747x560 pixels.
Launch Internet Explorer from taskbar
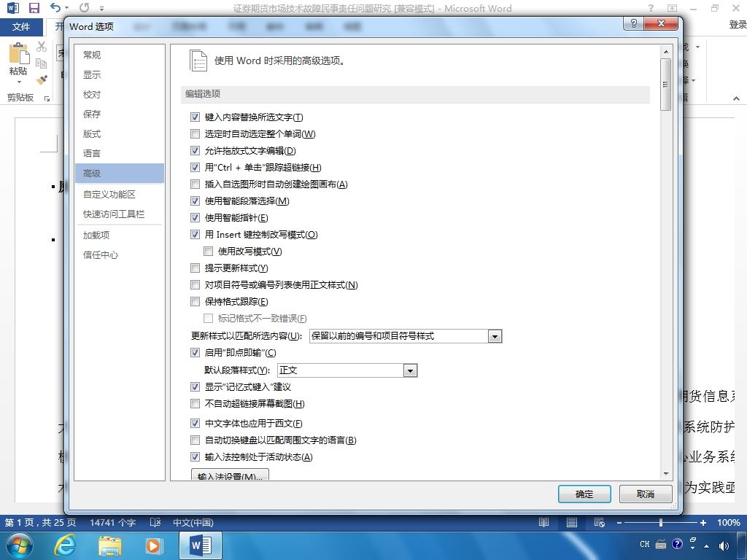pyautogui.click(x=65, y=545)
